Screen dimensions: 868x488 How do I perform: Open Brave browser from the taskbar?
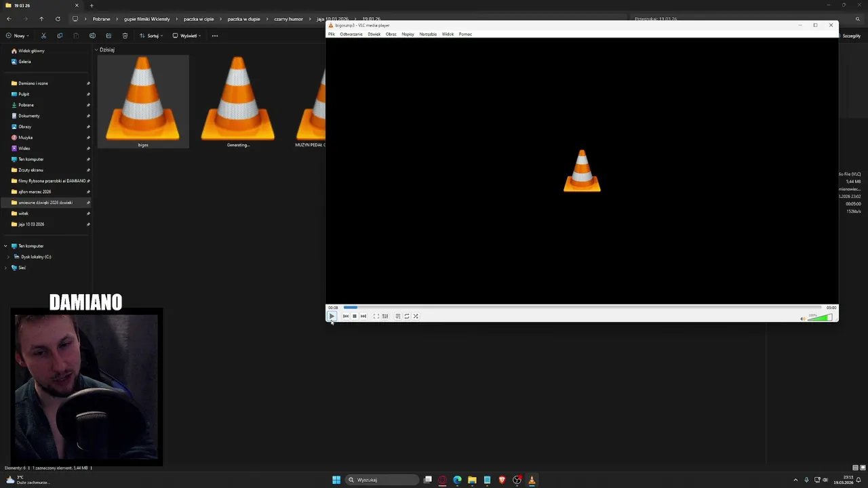pyautogui.click(x=502, y=480)
